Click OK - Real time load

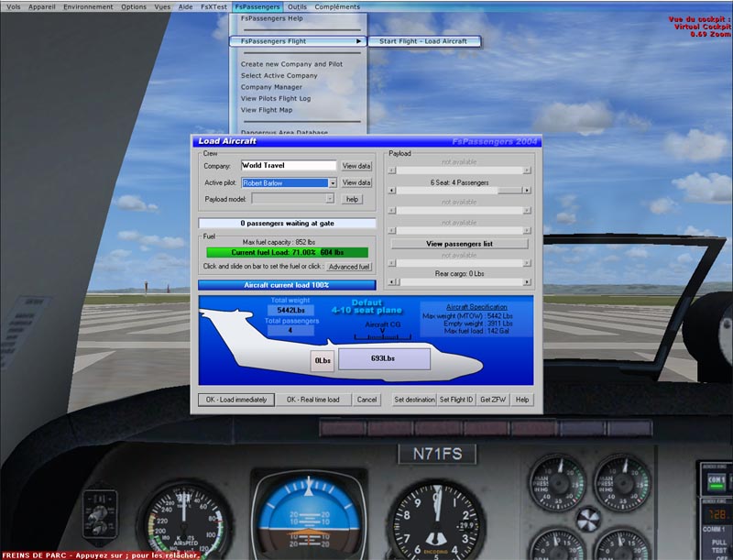[313, 400]
